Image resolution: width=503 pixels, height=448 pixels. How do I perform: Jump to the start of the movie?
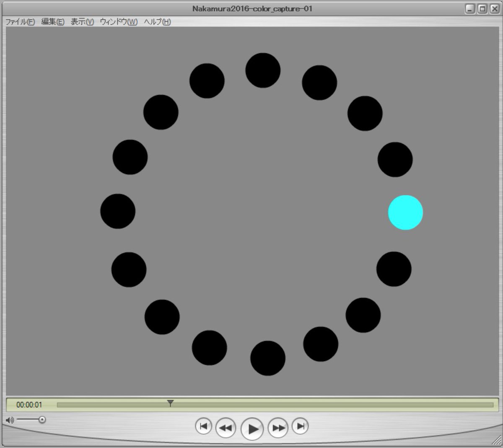tap(203, 426)
